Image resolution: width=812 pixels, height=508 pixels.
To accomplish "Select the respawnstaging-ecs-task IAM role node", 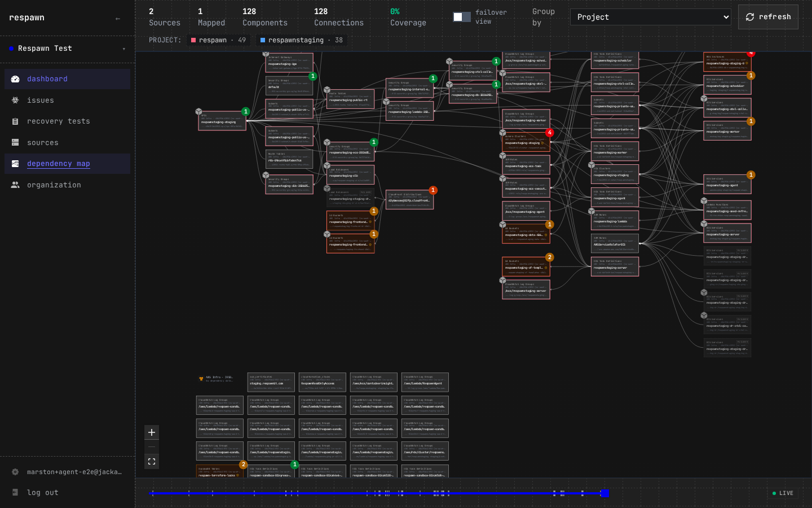I will (x=526, y=165).
